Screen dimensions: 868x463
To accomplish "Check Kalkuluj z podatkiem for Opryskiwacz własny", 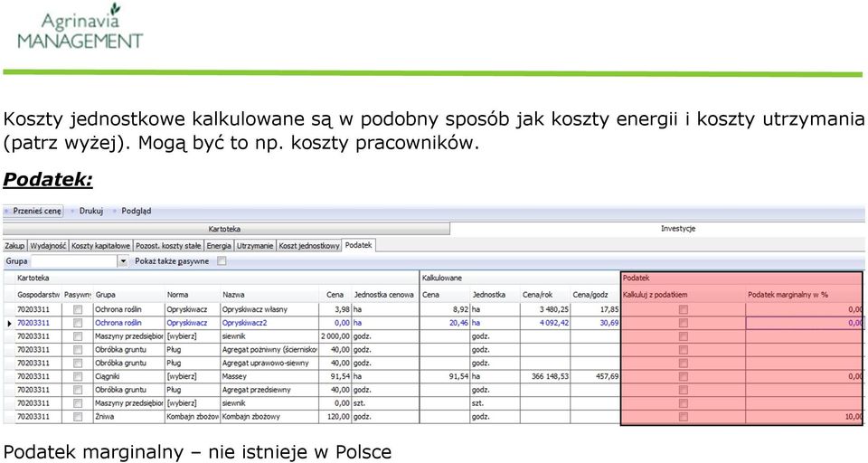I will 684,309.
